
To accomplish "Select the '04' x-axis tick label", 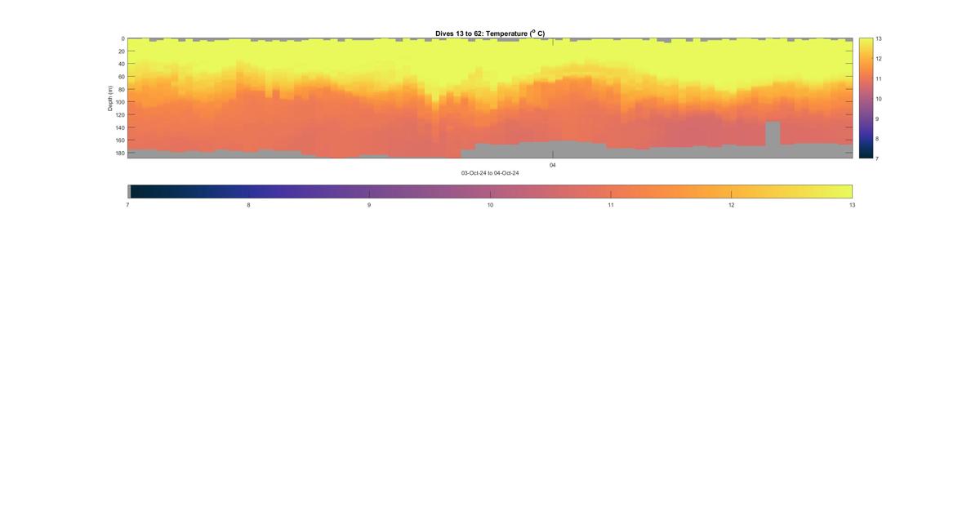I will (x=553, y=165).
